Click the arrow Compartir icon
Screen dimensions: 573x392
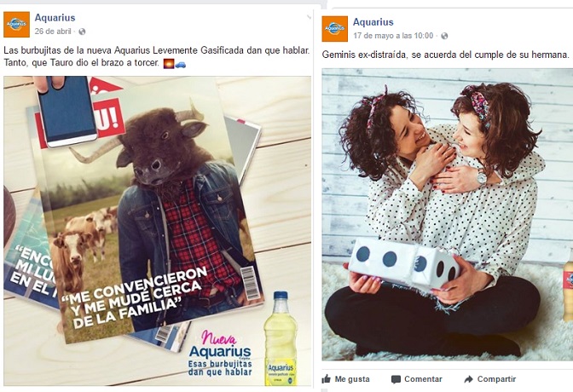(x=468, y=379)
